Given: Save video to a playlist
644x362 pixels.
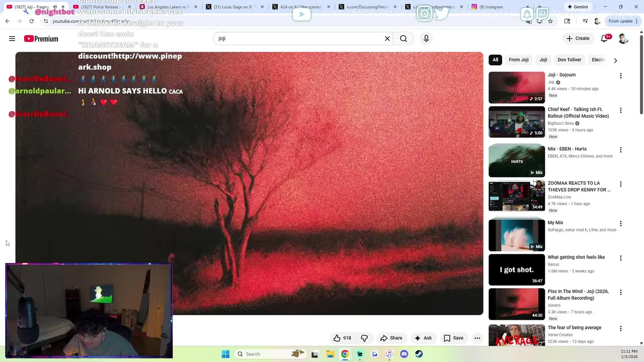Looking at the screenshot, I should pyautogui.click(x=453, y=338).
